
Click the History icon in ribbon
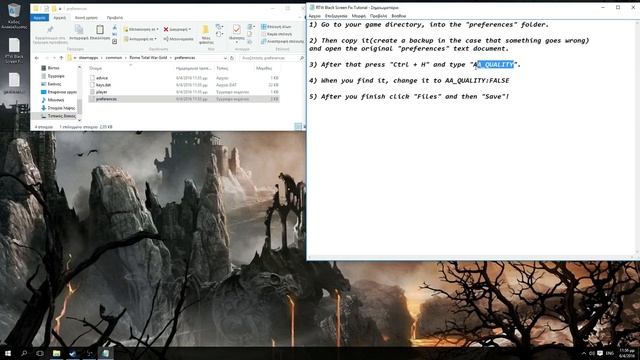click(x=250, y=42)
